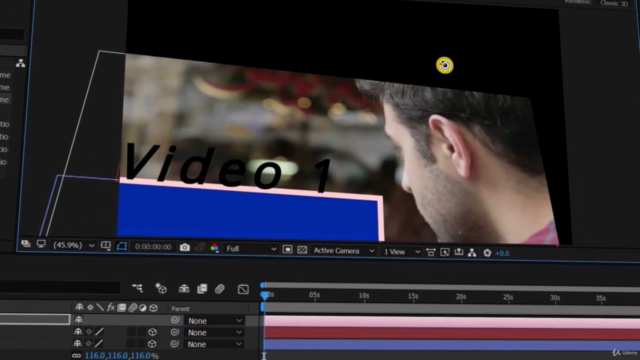Toggle the shy switch on the pink layer

click(78, 320)
